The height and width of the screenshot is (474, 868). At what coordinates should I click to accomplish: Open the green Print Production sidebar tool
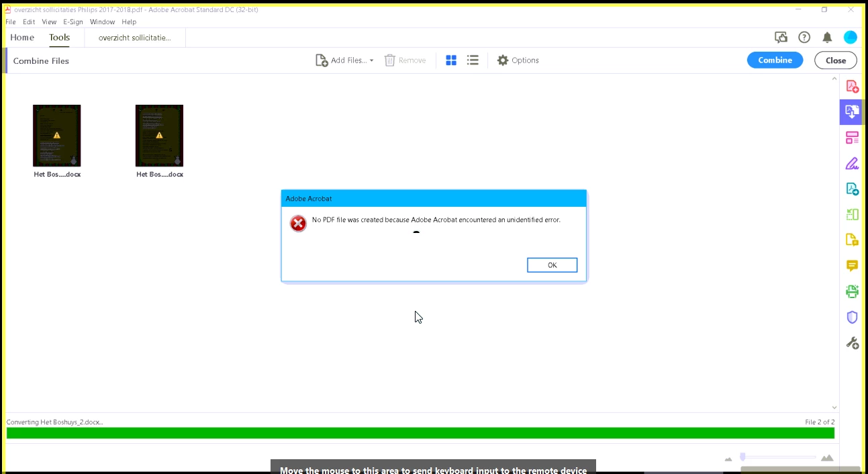click(x=852, y=291)
